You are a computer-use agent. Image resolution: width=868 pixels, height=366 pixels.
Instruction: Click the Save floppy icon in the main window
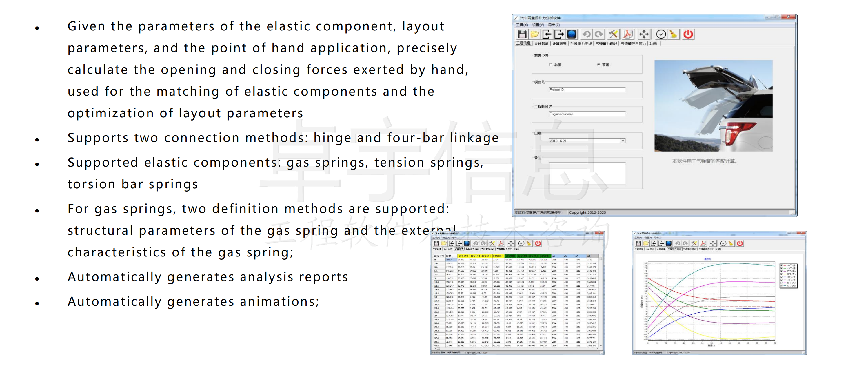(522, 34)
